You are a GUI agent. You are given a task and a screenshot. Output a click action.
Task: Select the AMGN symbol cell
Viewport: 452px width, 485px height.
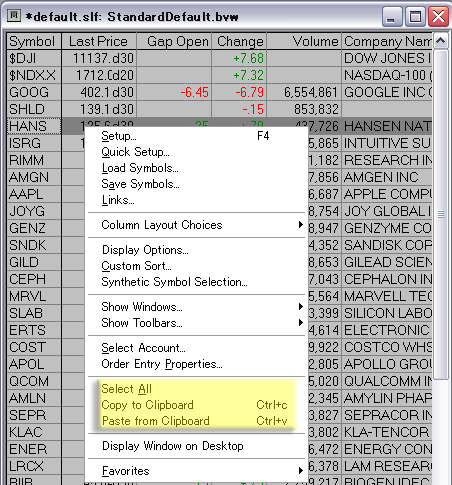click(34, 178)
